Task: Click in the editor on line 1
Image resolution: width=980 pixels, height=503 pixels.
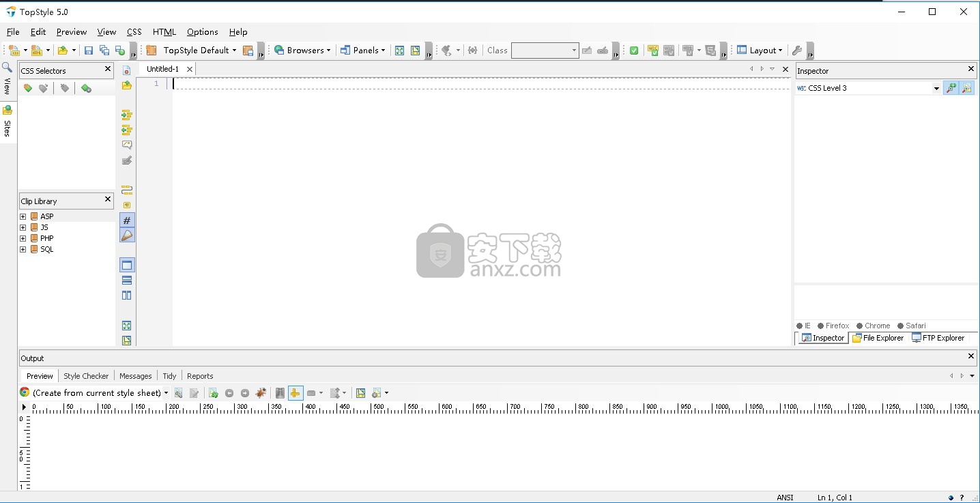Action: pos(480,83)
